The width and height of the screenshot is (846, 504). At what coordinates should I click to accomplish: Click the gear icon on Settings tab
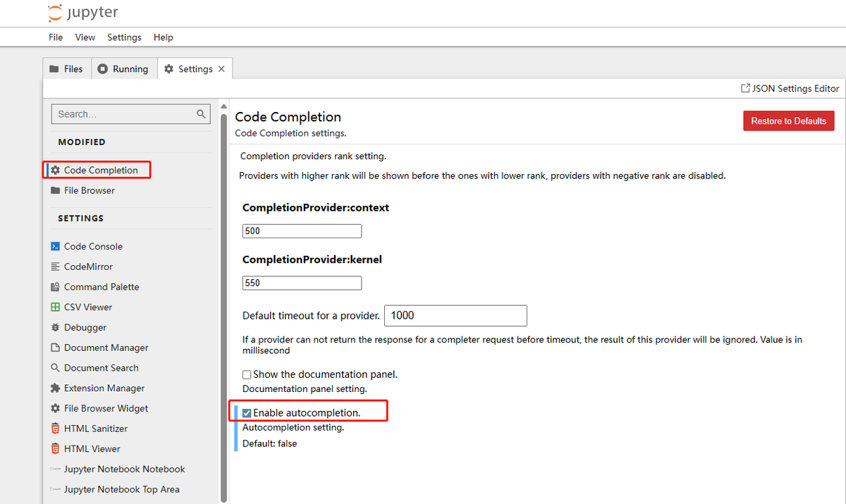point(168,69)
